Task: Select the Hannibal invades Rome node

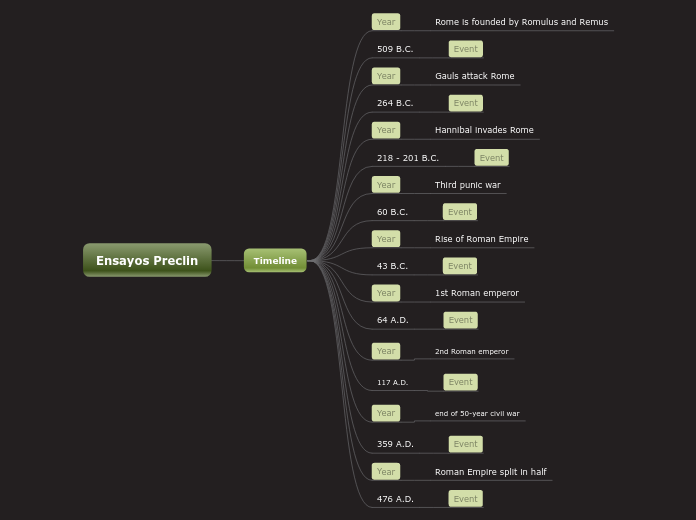Action: click(484, 130)
